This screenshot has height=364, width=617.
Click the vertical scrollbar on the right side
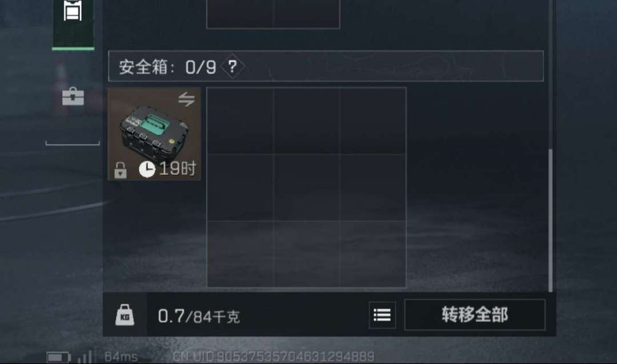(551, 220)
